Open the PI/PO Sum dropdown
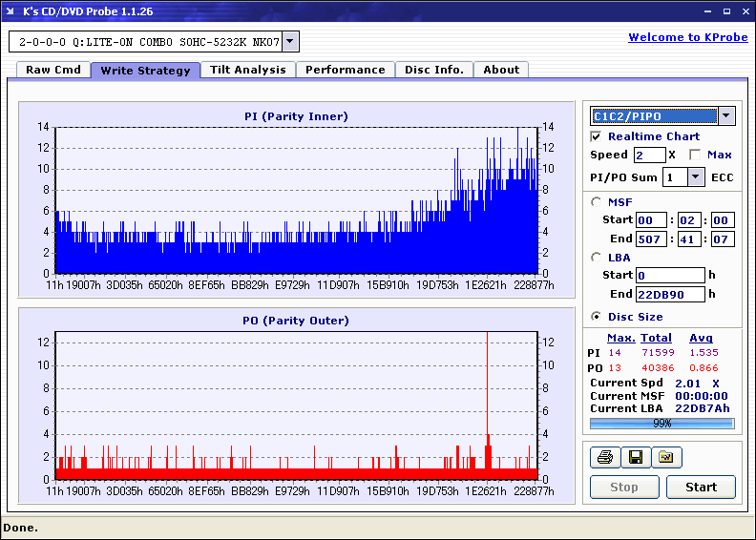The height and width of the screenshot is (540, 756). click(694, 177)
